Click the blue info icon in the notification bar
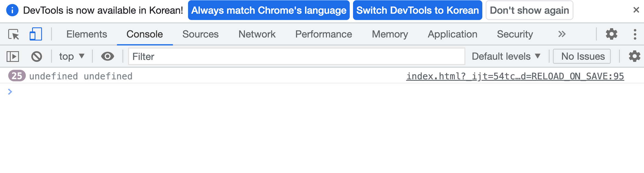644x173 pixels. [12, 10]
